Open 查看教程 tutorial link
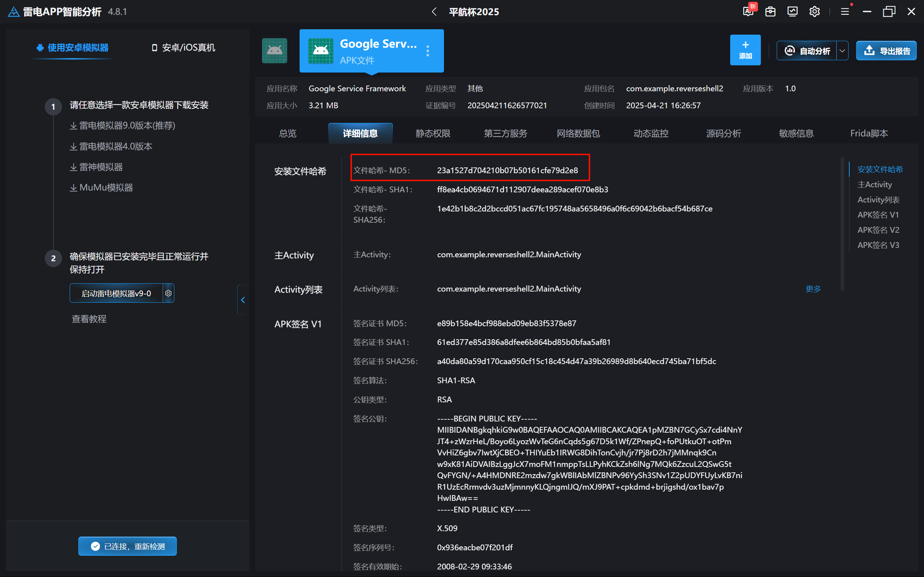 tap(89, 319)
